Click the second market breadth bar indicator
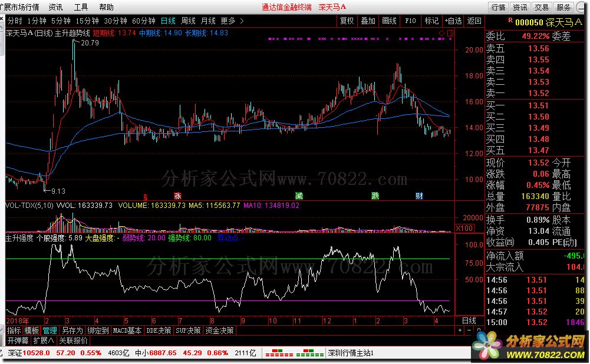 [x=309, y=353]
